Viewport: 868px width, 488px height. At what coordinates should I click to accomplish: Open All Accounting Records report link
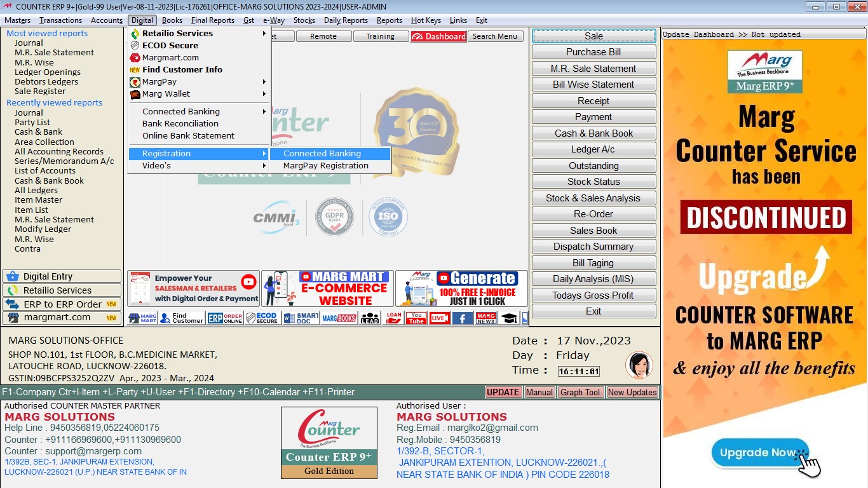click(x=59, y=151)
